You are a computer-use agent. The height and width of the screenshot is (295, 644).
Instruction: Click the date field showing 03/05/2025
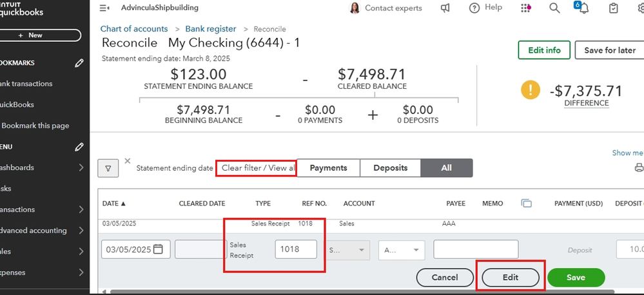coord(136,249)
